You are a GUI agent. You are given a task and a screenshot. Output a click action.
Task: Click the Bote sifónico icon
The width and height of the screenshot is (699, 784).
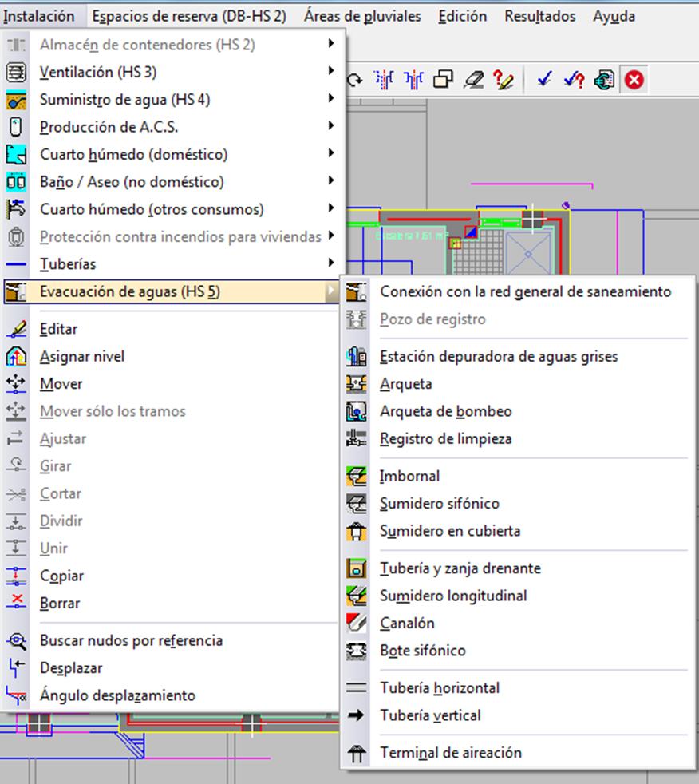click(357, 650)
